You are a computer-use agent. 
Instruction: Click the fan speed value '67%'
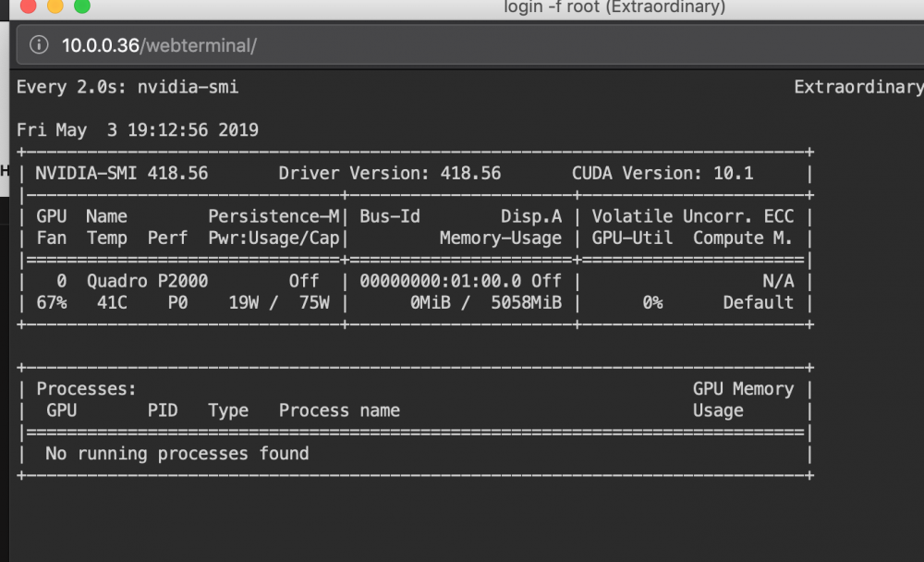pyautogui.click(x=52, y=303)
